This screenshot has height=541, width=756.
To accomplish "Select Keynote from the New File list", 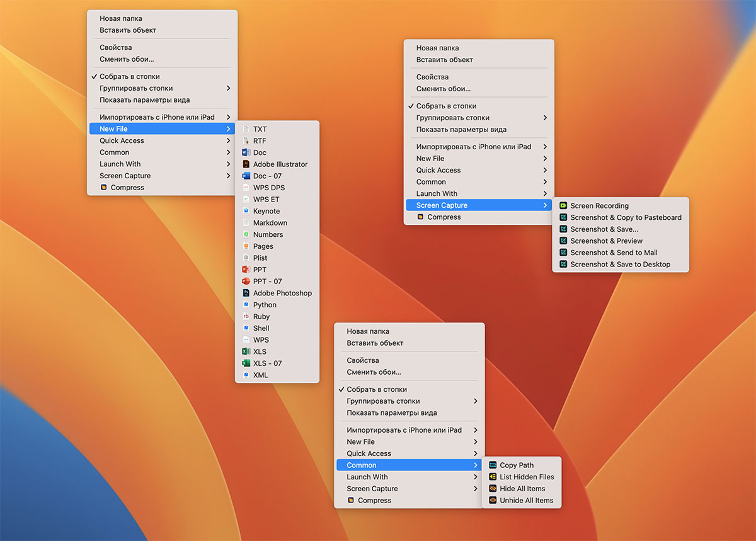I will [x=266, y=211].
